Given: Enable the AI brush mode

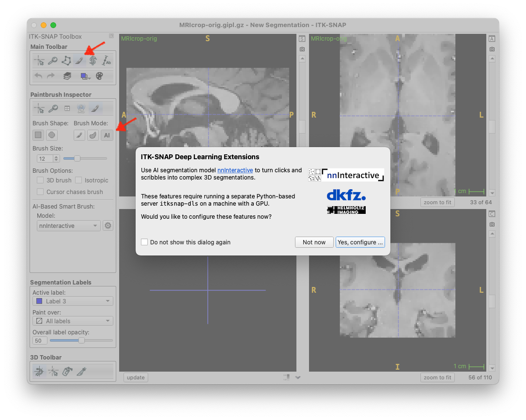Looking at the screenshot, I should click(107, 135).
